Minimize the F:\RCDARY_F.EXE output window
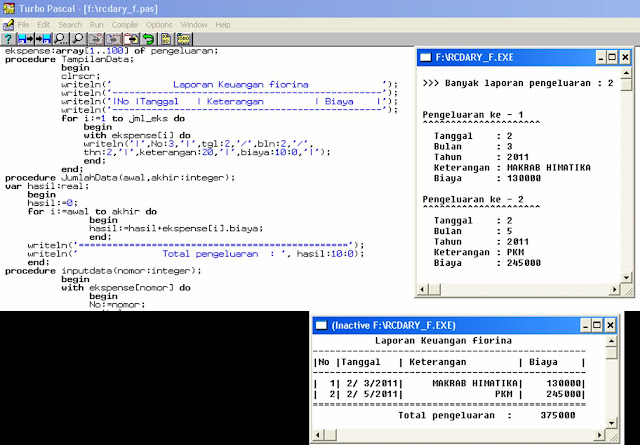The width and height of the screenshot is (640, 445). pyautogui.click(x=600, y=57)
